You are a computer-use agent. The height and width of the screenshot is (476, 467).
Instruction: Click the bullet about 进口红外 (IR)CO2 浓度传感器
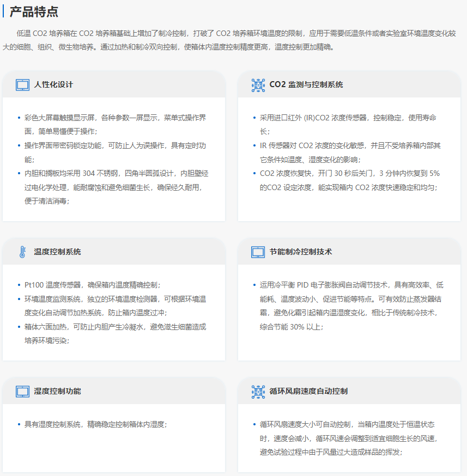pyautogui.click(x=348, y=125)
